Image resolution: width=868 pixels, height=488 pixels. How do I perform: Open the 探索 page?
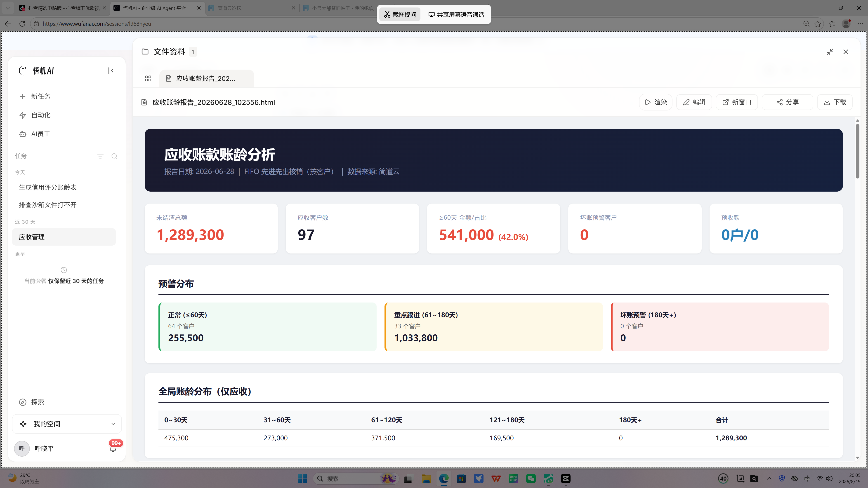click(32, 402)
